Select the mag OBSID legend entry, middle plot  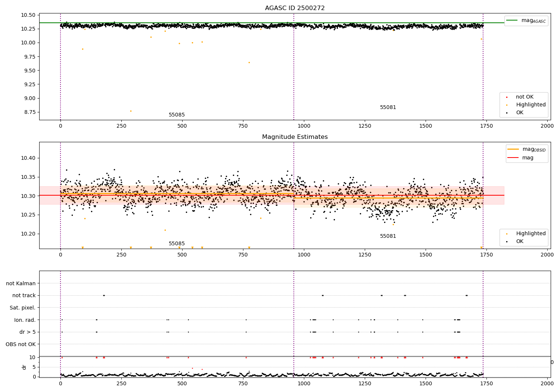pyautogui.click(x=527, y=149)
